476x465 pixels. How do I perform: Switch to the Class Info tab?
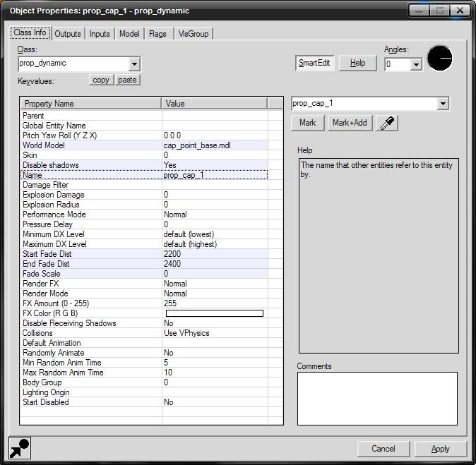(30, 32)
